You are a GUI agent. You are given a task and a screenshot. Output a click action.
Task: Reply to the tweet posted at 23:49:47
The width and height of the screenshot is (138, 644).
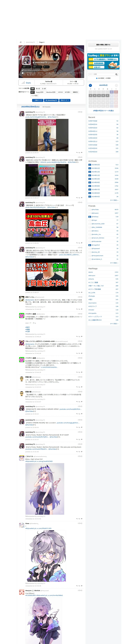point(77,153)
